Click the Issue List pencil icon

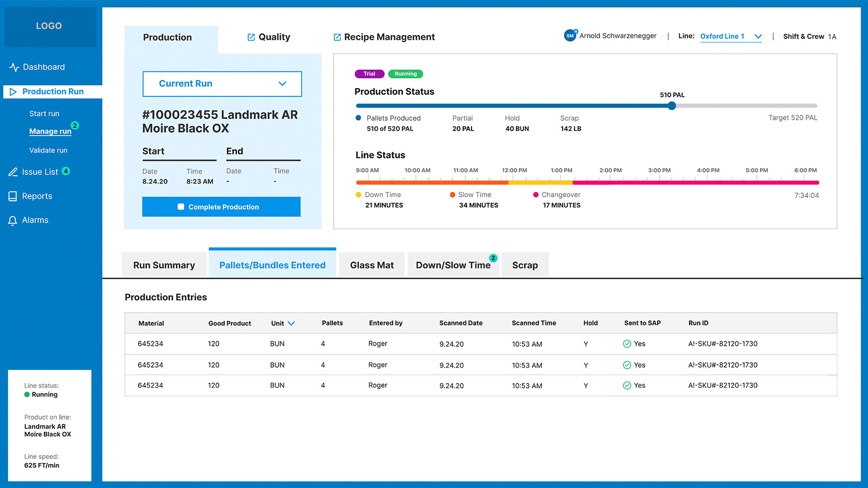13,172
